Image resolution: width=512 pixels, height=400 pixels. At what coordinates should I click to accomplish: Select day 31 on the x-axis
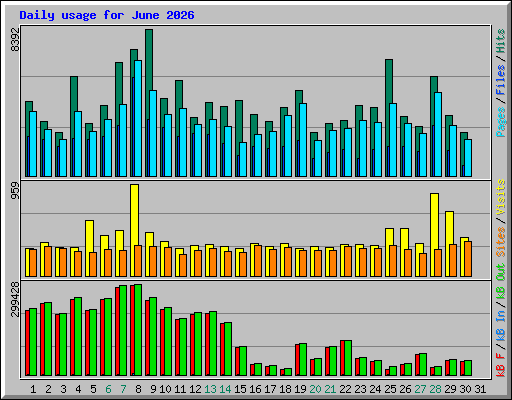[x=480, y=389]
